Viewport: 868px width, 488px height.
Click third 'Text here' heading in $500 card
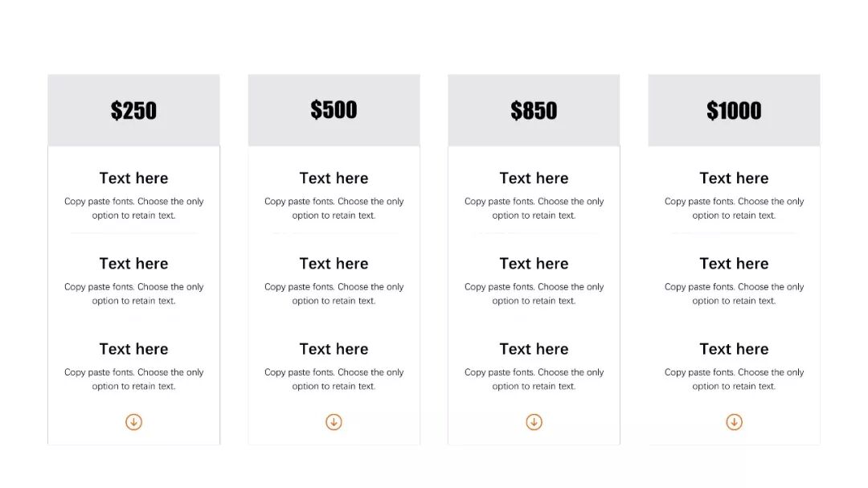pos(334,349)
